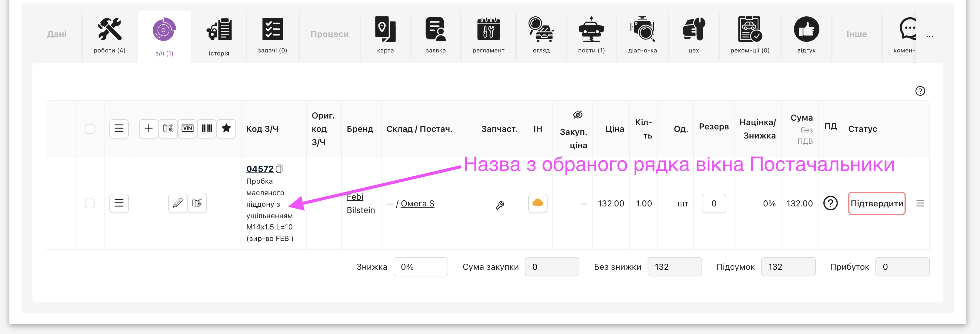The image size is (980, 334).
Task: Toggle checkbox for part 04572 row
Action: coord(90,203)
